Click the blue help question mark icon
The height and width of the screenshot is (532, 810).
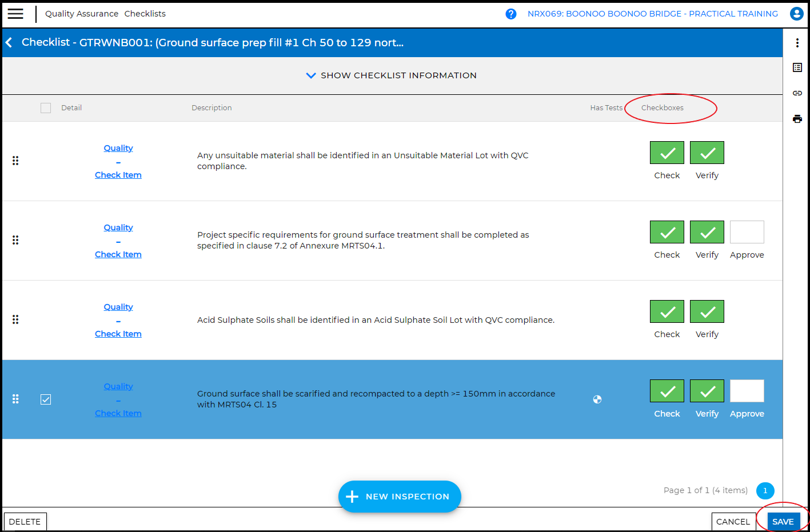511,14
